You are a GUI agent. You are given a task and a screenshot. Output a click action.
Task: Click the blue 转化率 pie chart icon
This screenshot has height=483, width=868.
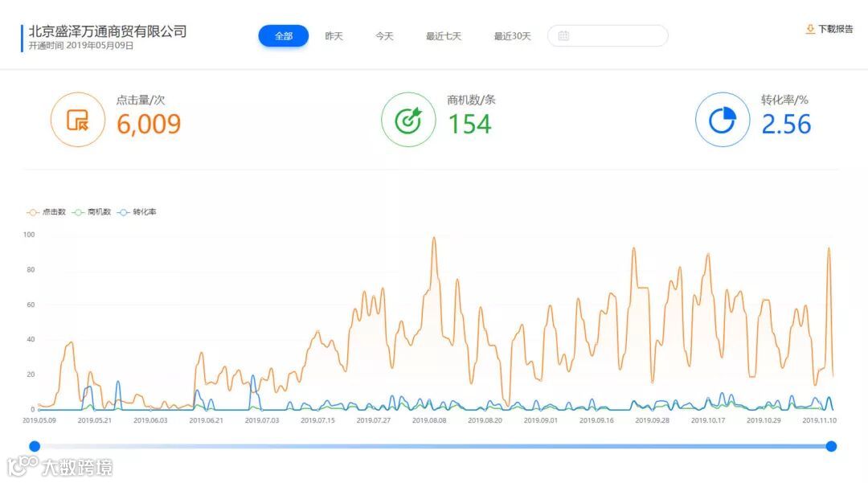coord(723,120)
